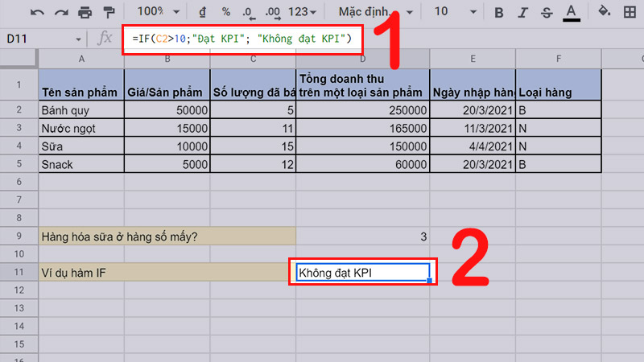The width and height of the screenshot is (644, 362).
Task: Click the Redo arrow icon
Action: tap(61, 13)
